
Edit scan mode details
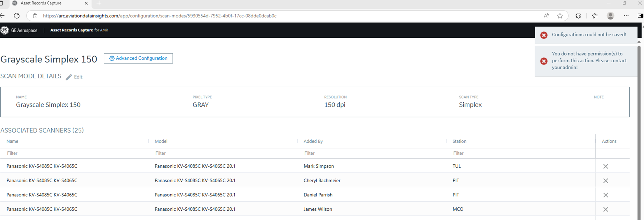coord(78,77)
